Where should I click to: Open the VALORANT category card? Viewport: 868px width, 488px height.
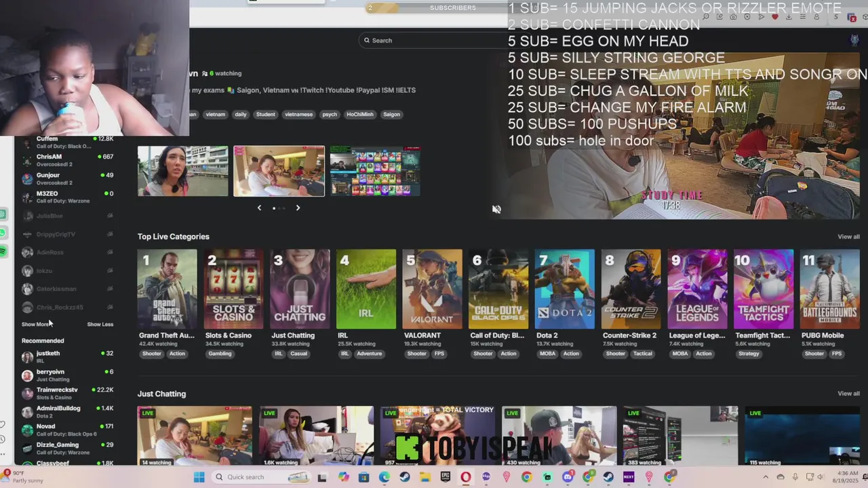pyautogui.click(x=432, y=289)
